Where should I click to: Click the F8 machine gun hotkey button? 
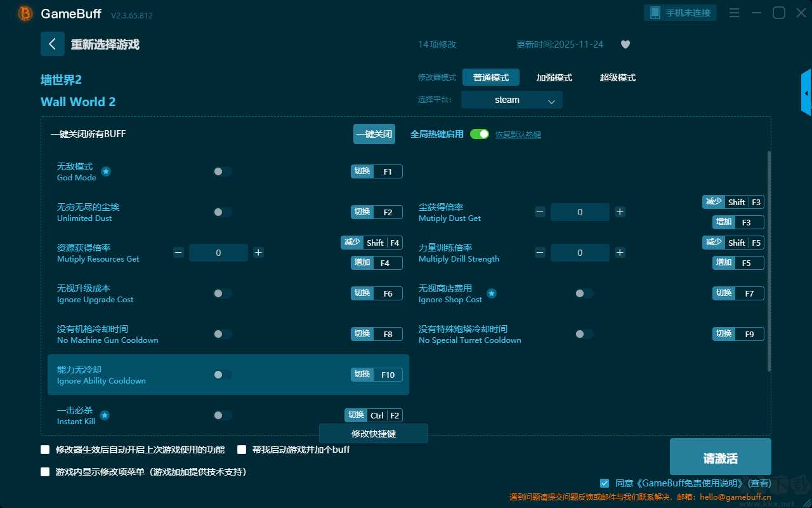click(377, 334)
